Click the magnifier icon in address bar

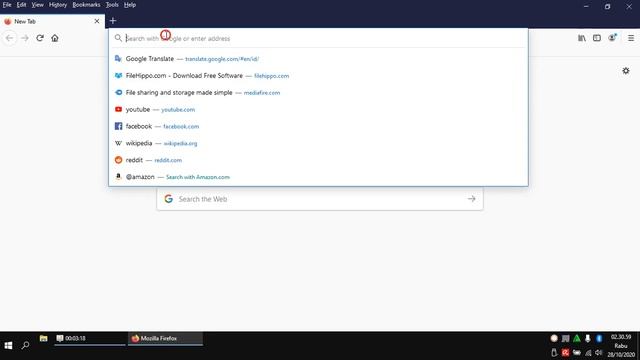pyautogui.click(x=118, y=38)
